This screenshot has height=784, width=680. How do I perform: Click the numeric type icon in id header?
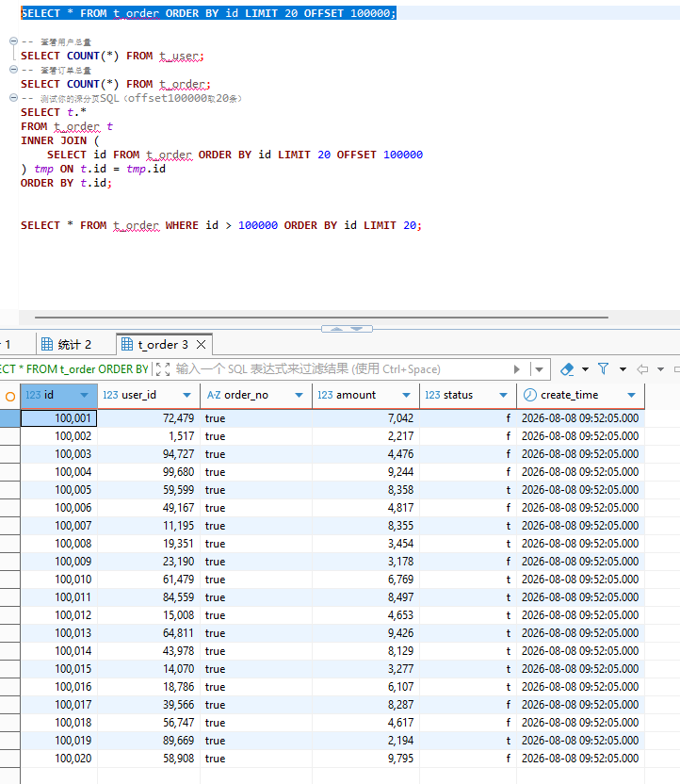pyautogui.click(x=32, y=395)
